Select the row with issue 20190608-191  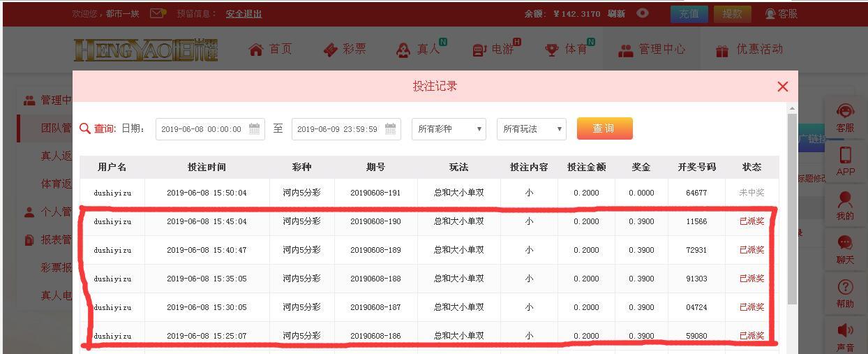(x=429, y=193)
